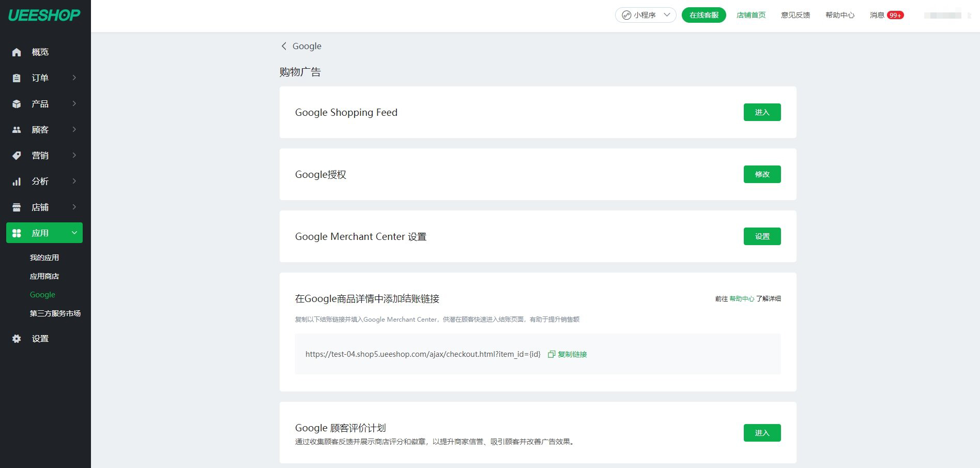Image resolution: width=980 pixels, height=468 pixels.
Task: Expand the 顾客 menu chevron
Action: 74,129
